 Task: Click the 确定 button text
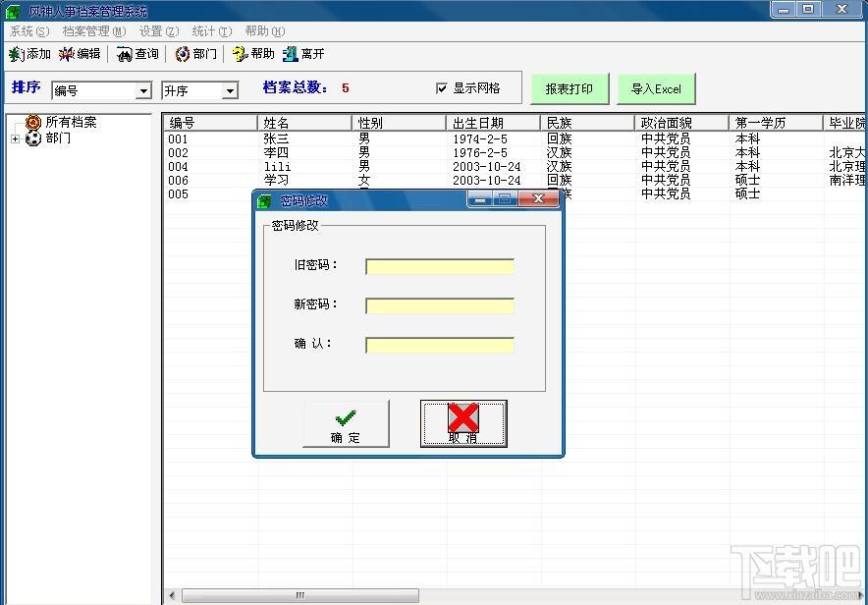coord(346,438)
